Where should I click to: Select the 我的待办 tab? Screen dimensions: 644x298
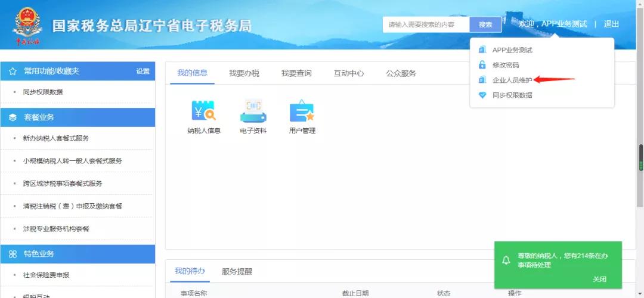[190, 271]
